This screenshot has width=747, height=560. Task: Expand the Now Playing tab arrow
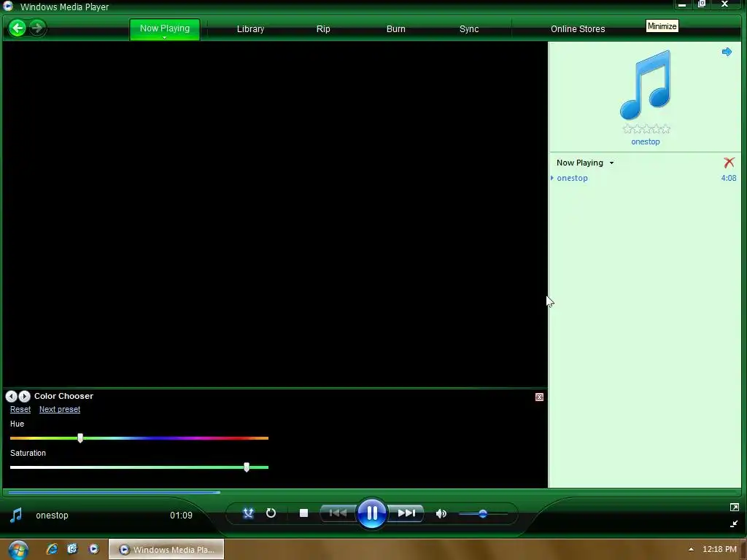164,37
